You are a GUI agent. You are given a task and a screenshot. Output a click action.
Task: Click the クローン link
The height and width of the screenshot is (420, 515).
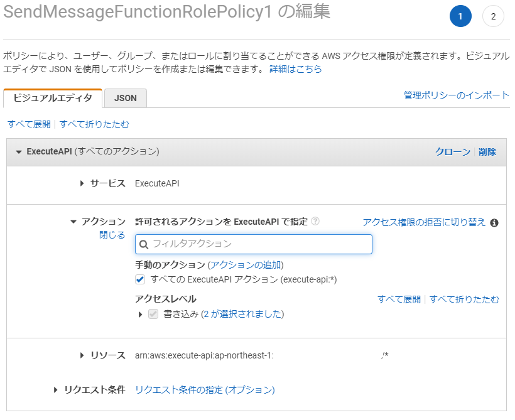pos(453,152)
